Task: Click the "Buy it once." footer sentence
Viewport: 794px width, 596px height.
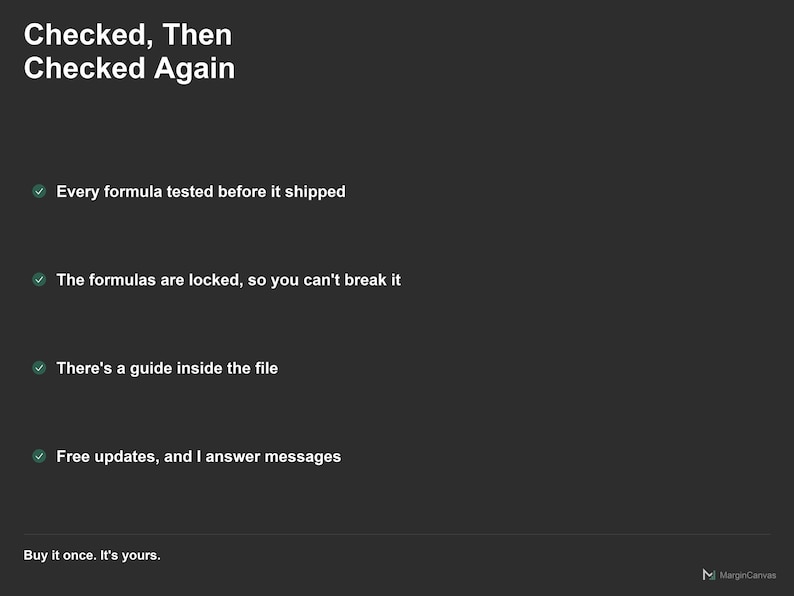Action: [60, 555]
